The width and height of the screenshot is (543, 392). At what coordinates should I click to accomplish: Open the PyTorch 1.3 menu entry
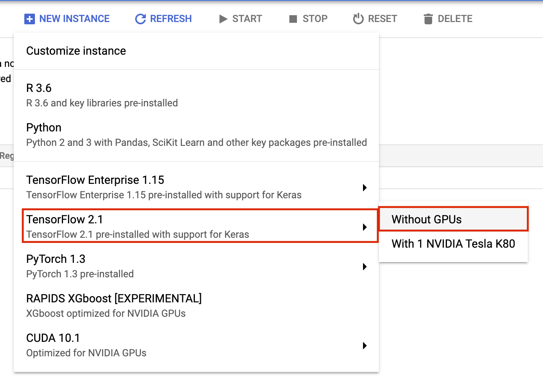click(196, 266)
